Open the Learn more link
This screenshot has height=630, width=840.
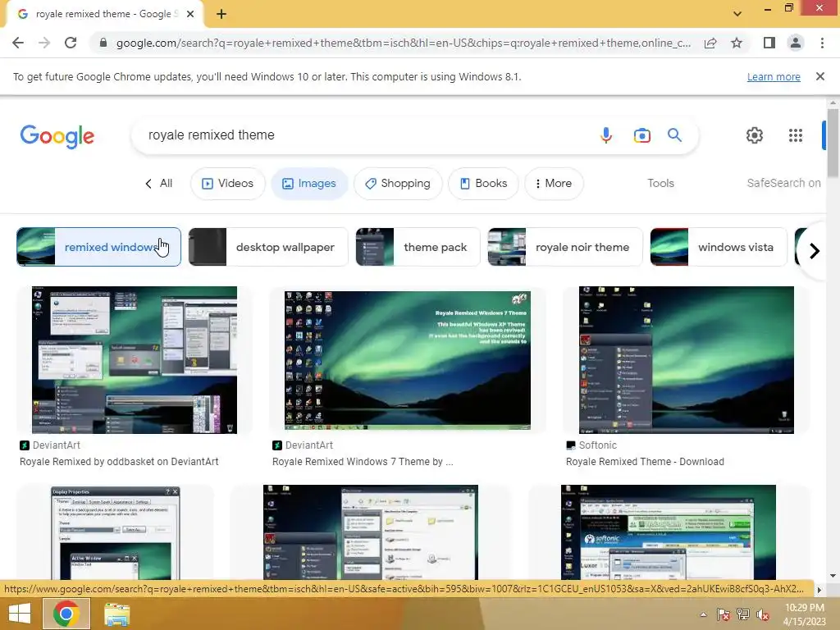pyautogui.click(x=774, y=76)
